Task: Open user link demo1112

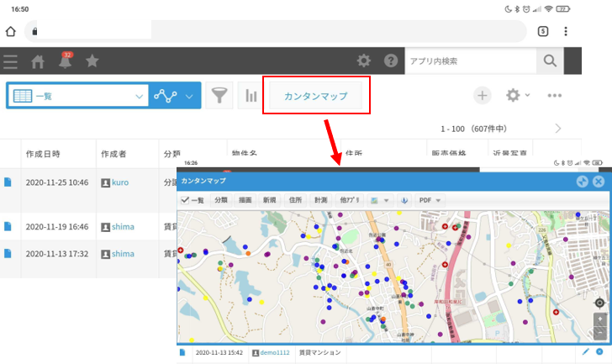Action: (x=275, y=353)
